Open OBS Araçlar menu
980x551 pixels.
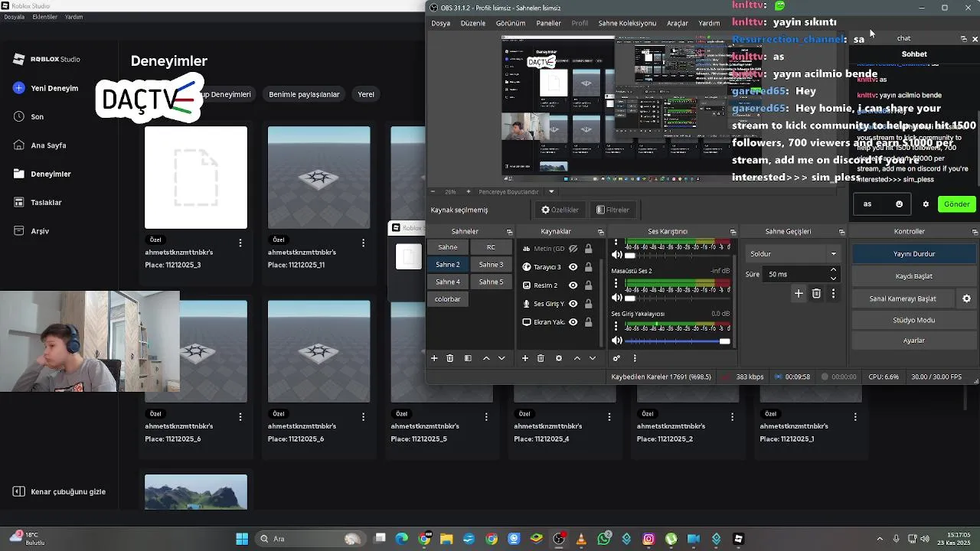tap(678, 23)
